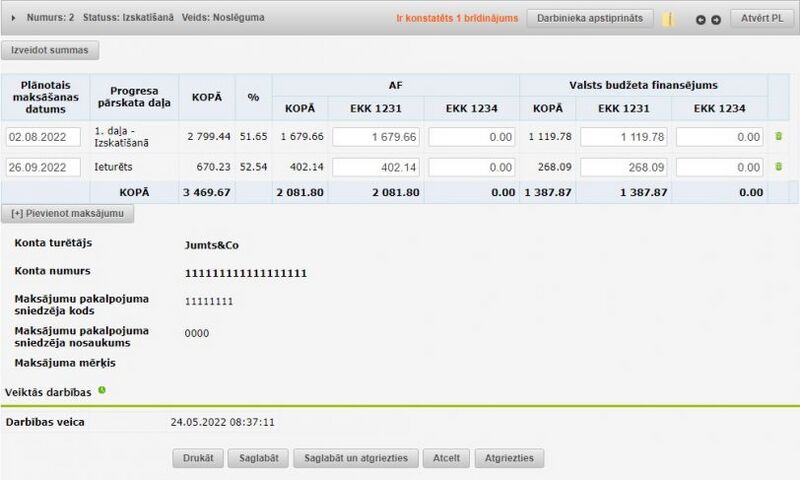The height and width of the screenshot is (480, 800).
Task: Click the Drukāt button
Action: point(198,459)
